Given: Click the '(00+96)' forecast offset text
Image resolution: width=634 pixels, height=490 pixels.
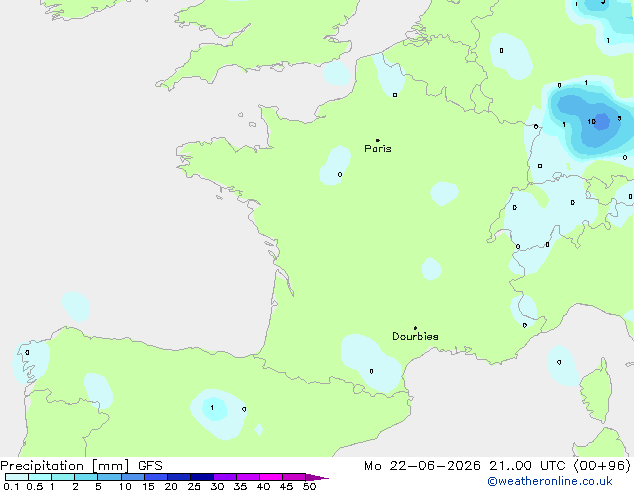Looking at the screenshot, I should (x=602, y=466).
